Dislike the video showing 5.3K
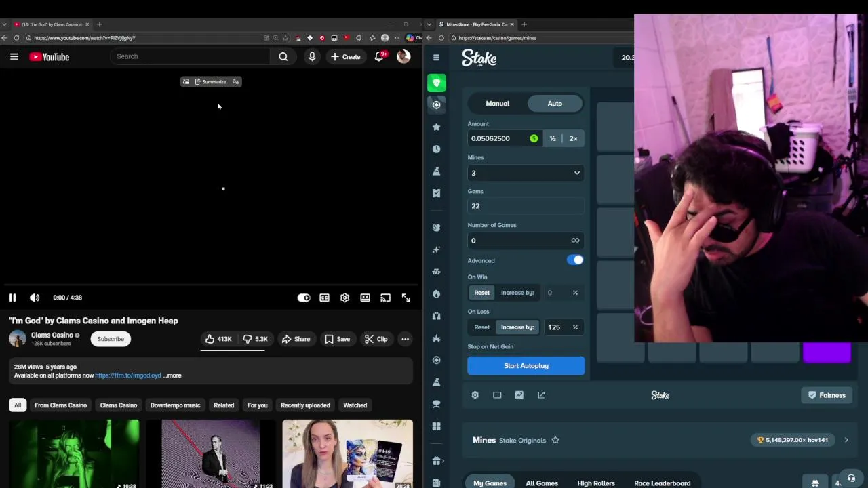868x488 pixels. 255,339
